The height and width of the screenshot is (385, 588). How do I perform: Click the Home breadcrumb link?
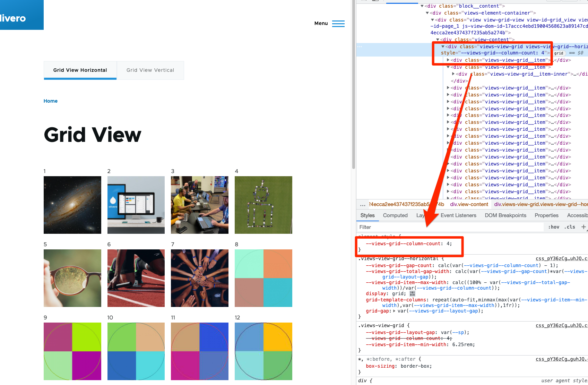51,101
